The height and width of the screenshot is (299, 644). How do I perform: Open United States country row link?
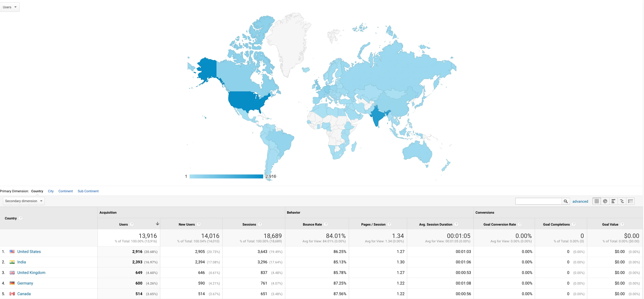tap(29, 251)
